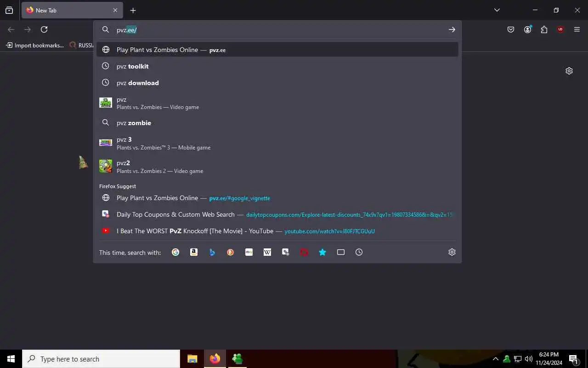The height and width of the screenshot is (368, 588).
Task: Search this time with Google
Action: click(175, 252)
